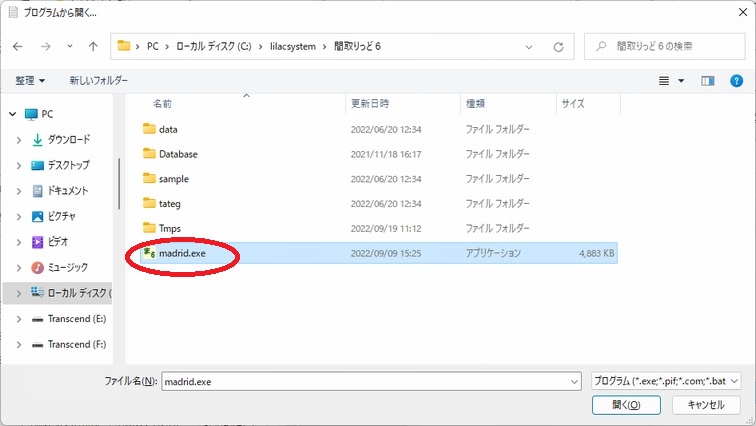Select the data folder
Image resolution: width=756 pixels, height=426 pixels.
tap(167, 129)
